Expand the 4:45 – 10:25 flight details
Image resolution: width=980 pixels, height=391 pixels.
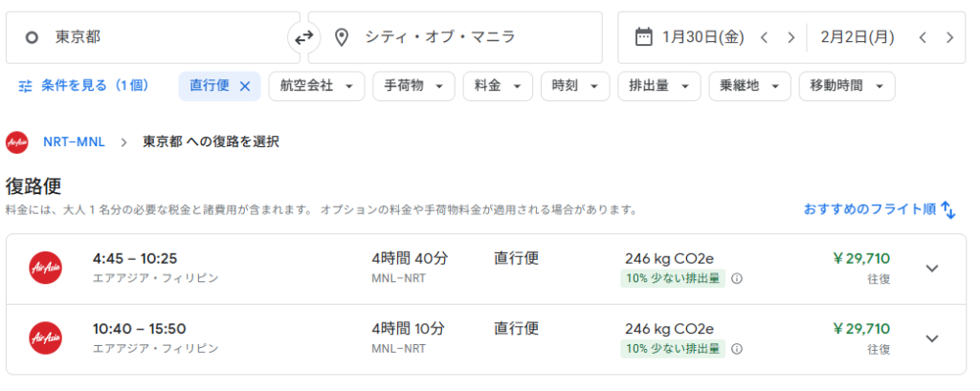pyautogui.click(x=932, y=269)
